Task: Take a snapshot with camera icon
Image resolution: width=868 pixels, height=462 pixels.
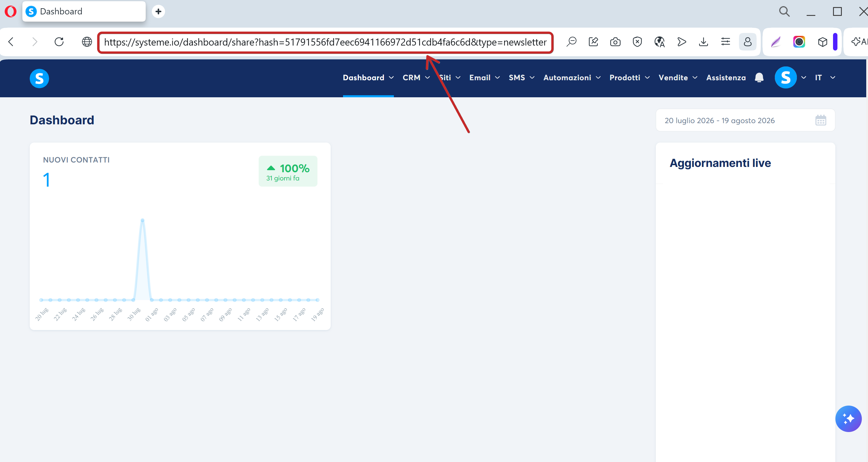Action: (615, 42)
